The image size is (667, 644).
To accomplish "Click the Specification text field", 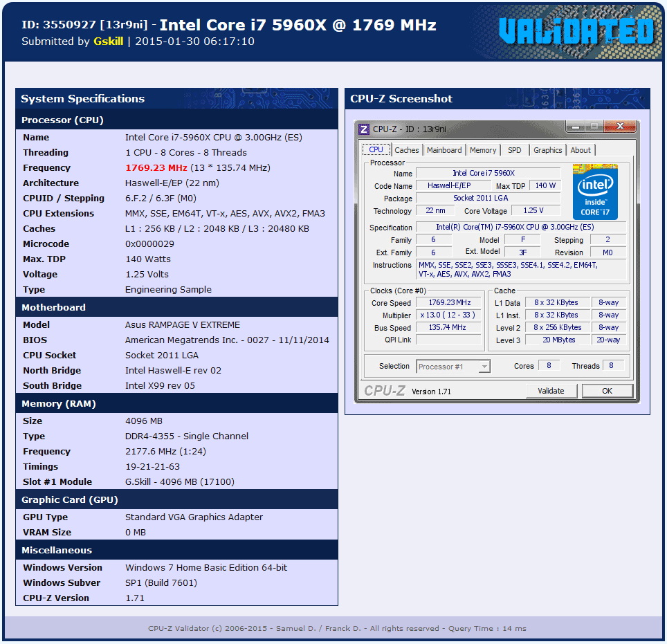I will [x=520, y=228].
